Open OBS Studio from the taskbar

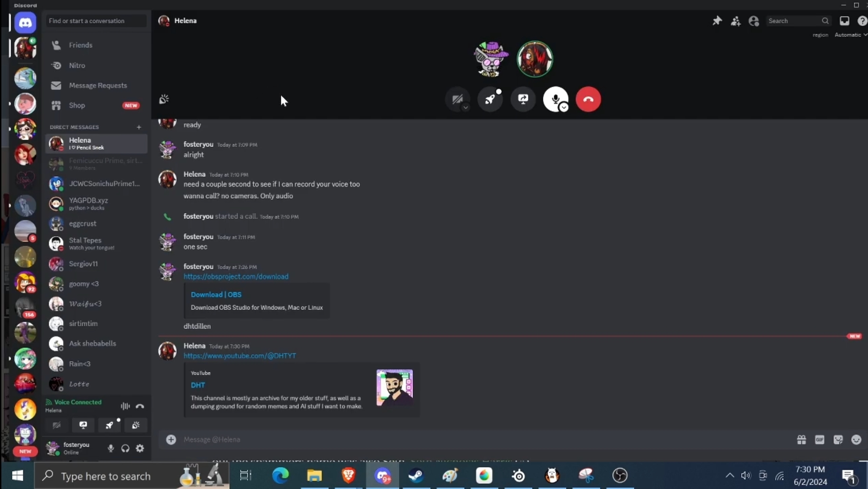click(x=620, y=475)
